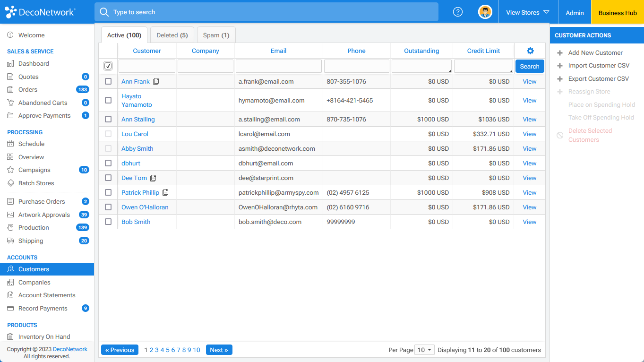Open table column settings gear
The width and height of the screenshot is (644, 362).
tap(530, 51)
